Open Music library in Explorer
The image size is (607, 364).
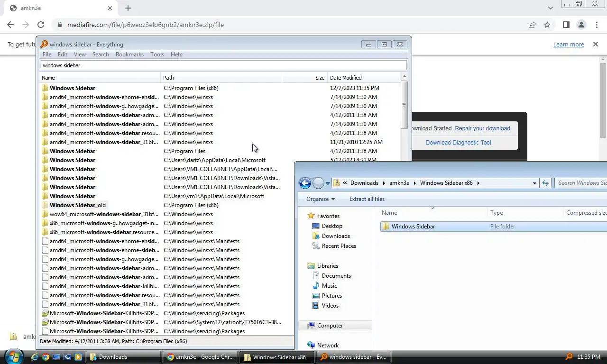[x=329, y=286]
